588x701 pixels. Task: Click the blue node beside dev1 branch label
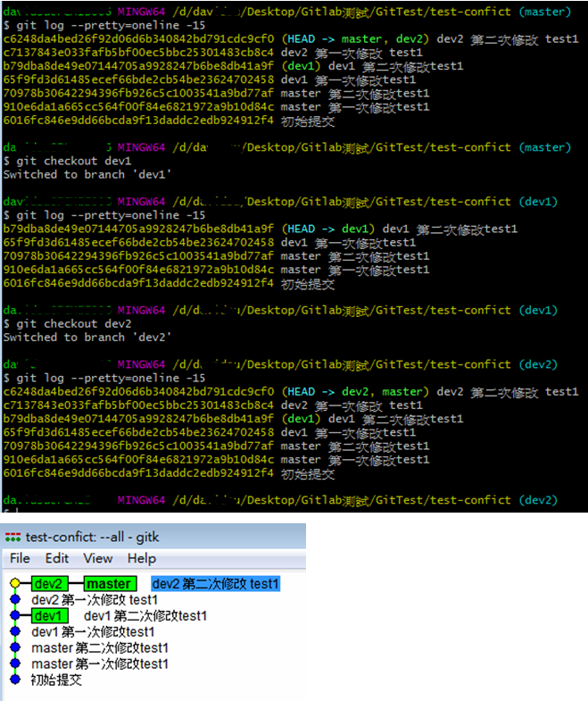[x=14, y=616]
